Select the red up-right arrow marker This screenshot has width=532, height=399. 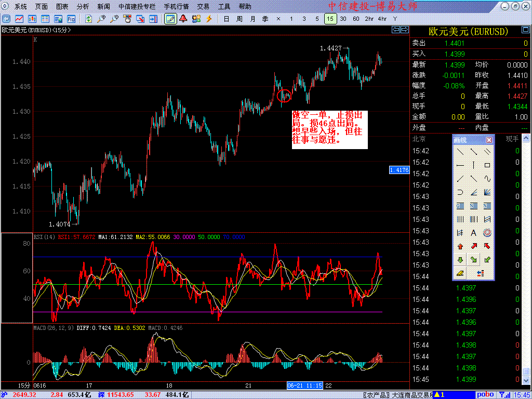click(474, 246)
